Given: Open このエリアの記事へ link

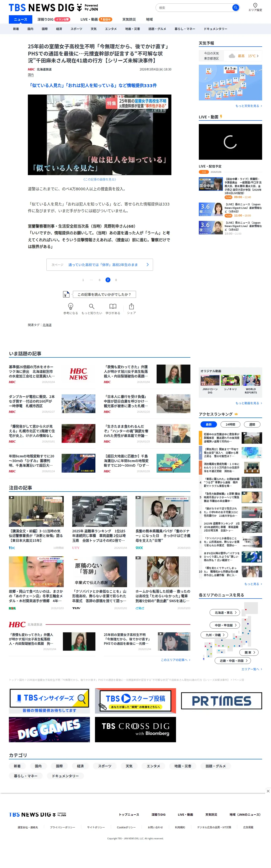Looking at the screenshot, I should coord(175,660).
